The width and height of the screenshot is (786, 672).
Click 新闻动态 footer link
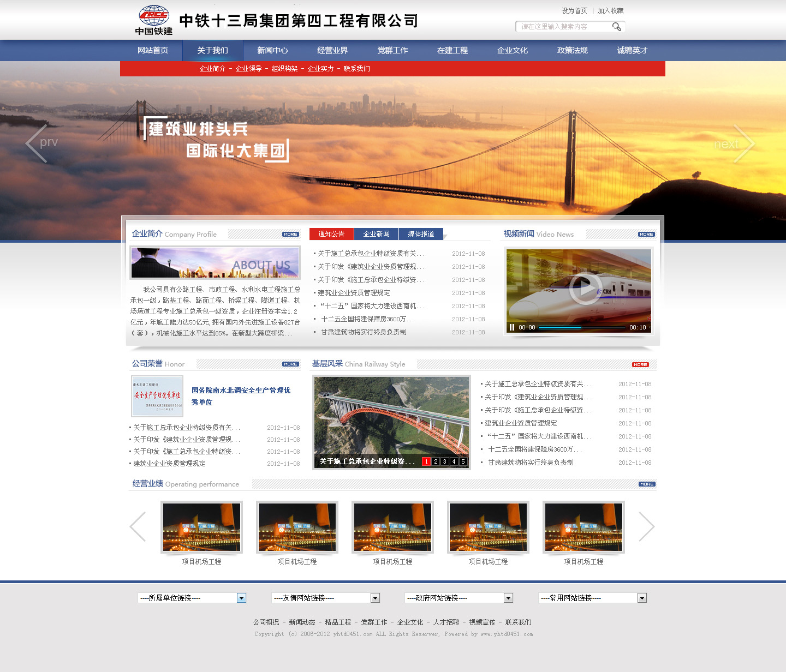[x=302, y=622]
